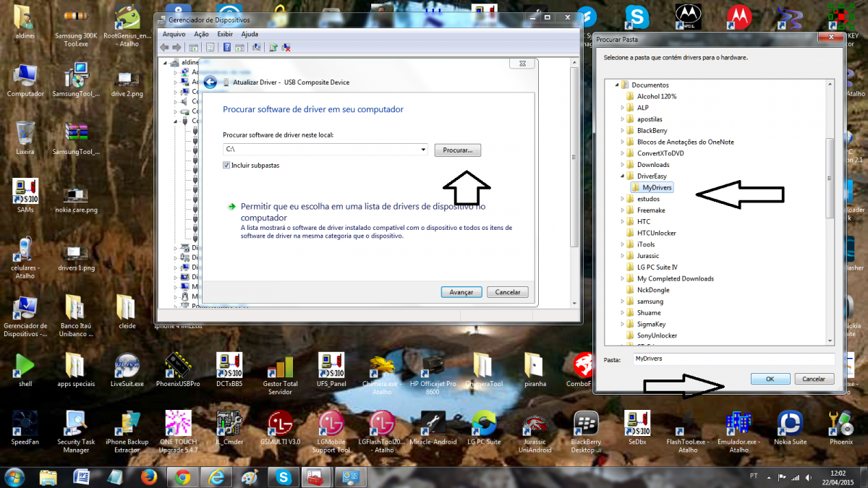The image size is (868, 488).
Task: Launch Google Chrome from the taskbar
Action: pyautogui.click(x=183, y=477)
